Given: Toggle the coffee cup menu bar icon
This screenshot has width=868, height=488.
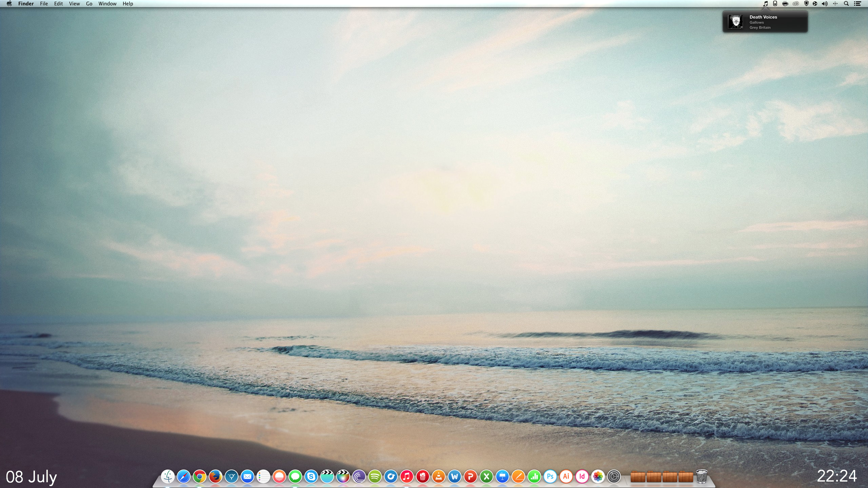Looking at the screenshot, I should 785,4.
